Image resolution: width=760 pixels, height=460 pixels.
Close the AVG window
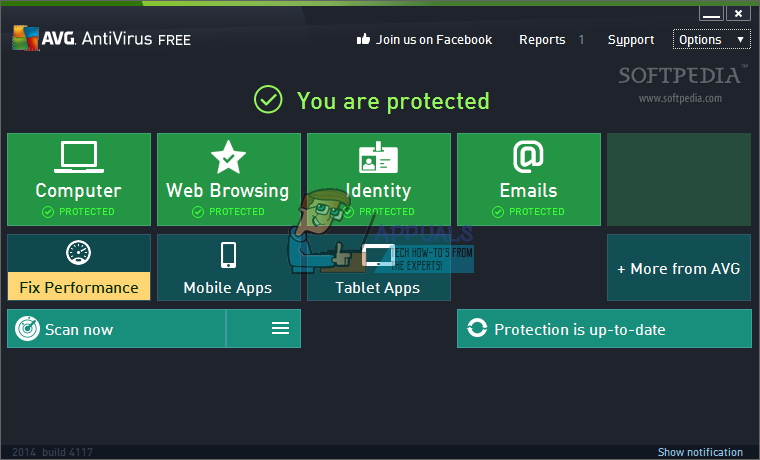tap(738, 14)
